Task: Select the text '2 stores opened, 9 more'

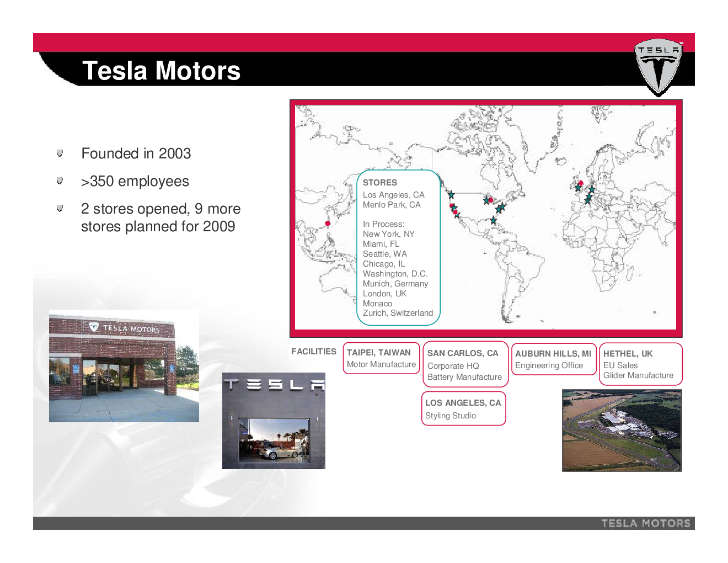Action: (160, 209)
